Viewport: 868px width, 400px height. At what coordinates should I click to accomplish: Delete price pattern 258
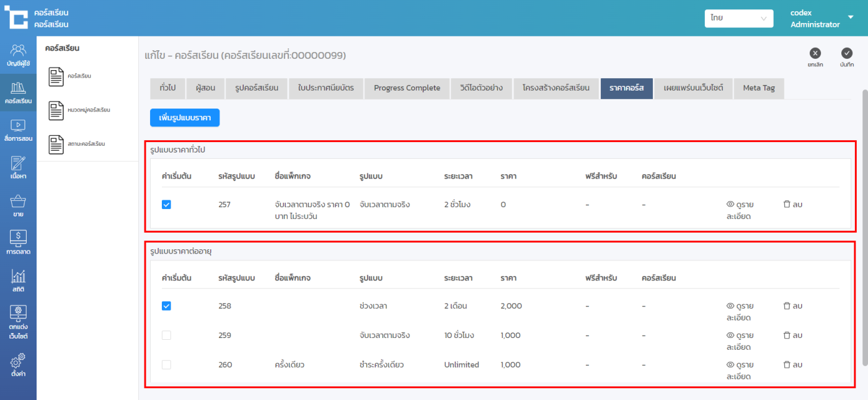point(792,306)
